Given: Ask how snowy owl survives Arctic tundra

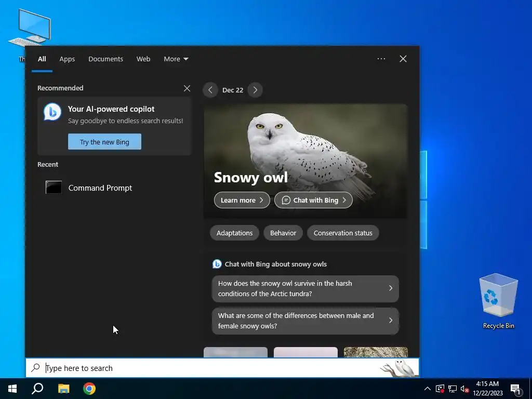Looking at the screenshot, I should [305, 289].
